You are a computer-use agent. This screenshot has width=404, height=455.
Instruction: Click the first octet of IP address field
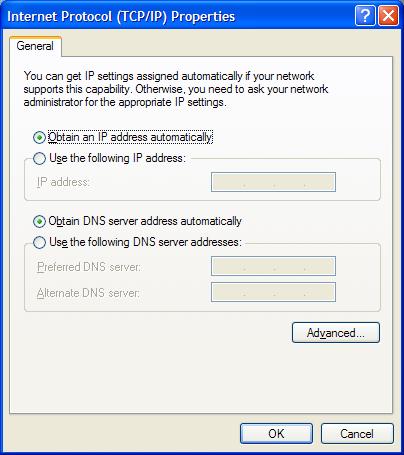pyautogui.click(x=228, y=182)
